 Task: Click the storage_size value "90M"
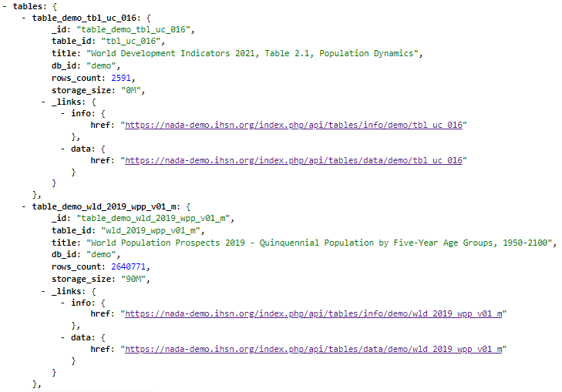tap(133, 279)
